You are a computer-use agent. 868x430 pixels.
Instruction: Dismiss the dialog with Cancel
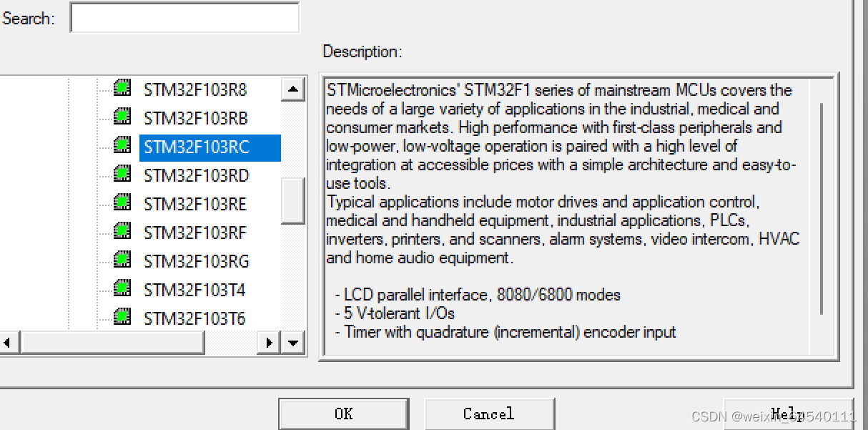tap(489, 414)
